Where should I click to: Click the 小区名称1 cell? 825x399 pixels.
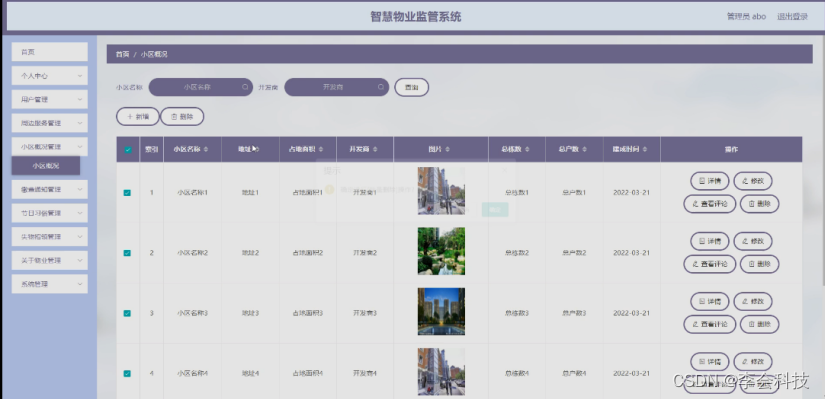[x=193, y=193]
